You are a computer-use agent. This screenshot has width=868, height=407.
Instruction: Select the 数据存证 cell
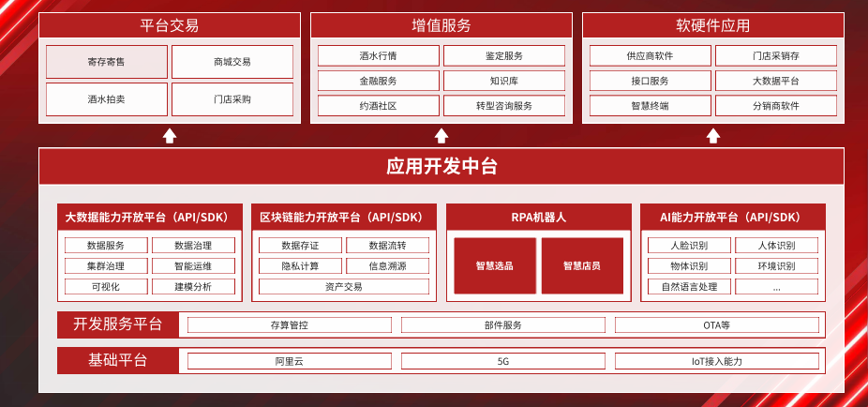coord(301,246)
